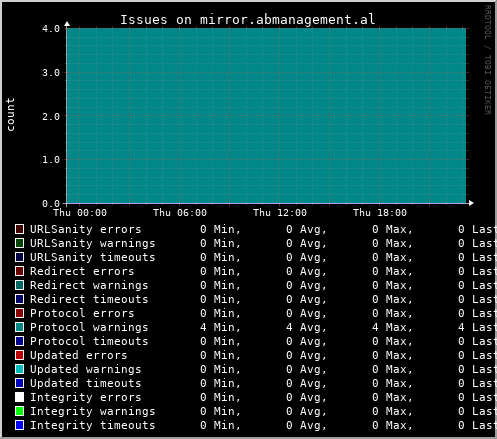The image size is (497, 439).
Task: Click the Thu 06:00 time axis label
Action: click(x=180, y=213)
